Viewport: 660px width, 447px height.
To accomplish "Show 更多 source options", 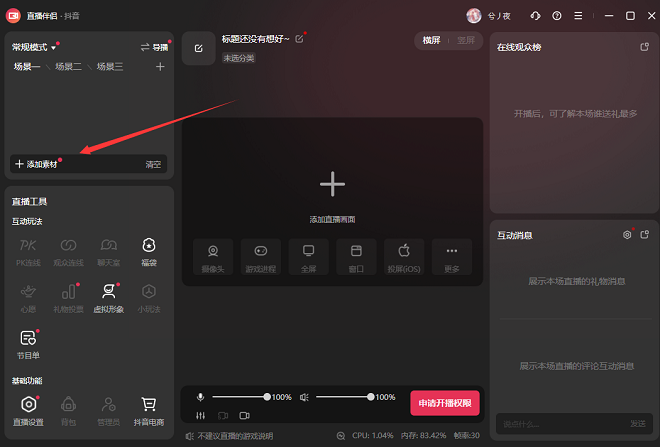I will (x=452, y=257).
